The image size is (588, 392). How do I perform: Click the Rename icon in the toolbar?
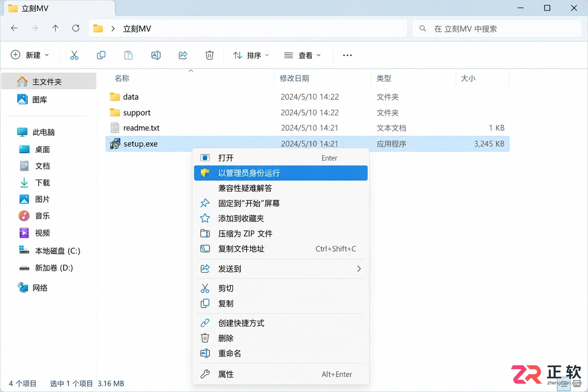click(156, 55)
